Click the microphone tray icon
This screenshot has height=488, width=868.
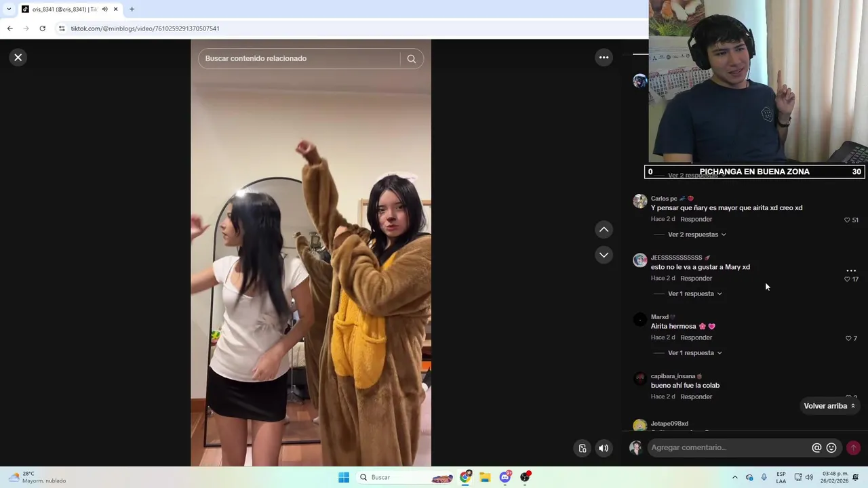pos(764,477)
